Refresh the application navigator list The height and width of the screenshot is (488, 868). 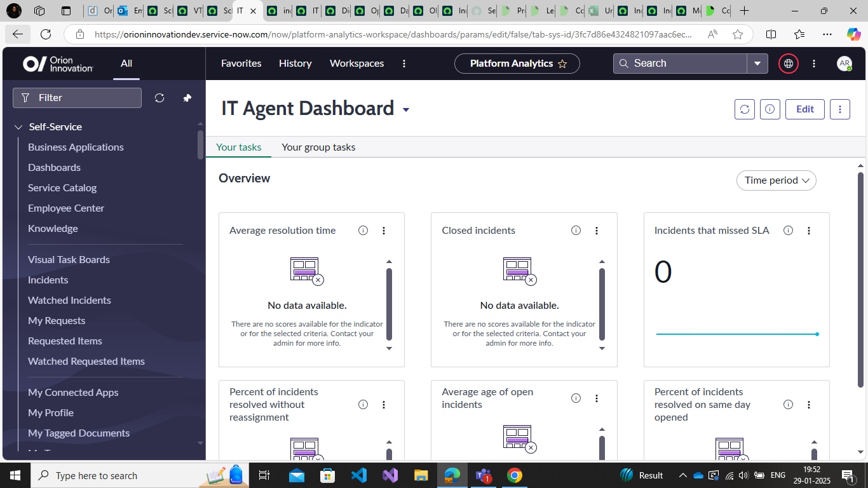click(x=159, y=97)
